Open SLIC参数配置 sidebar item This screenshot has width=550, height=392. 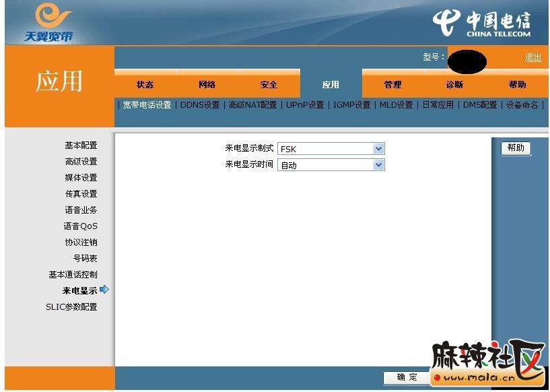click(71, 307)
